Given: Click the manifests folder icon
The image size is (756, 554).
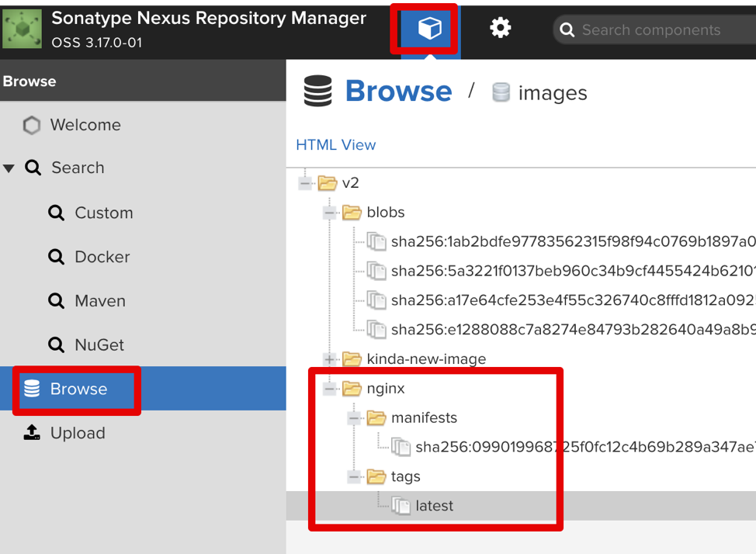Looking at the screenshot, I should 376,418.
